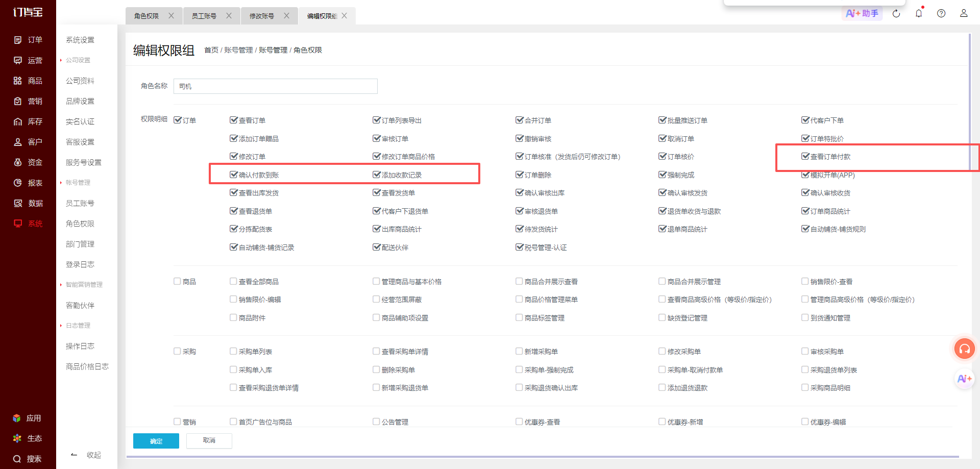Expand the 公司设置 menu group
980x469 pixels.
point(78,60)
